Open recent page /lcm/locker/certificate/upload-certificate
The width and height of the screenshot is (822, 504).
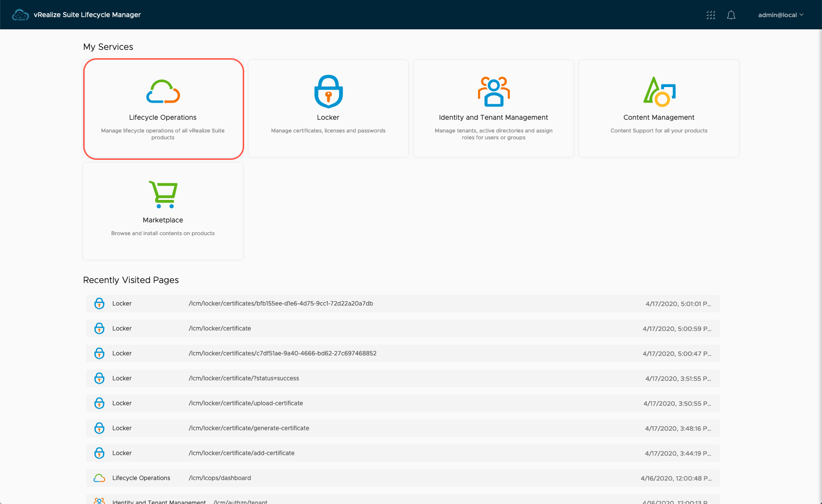[246, 403]
